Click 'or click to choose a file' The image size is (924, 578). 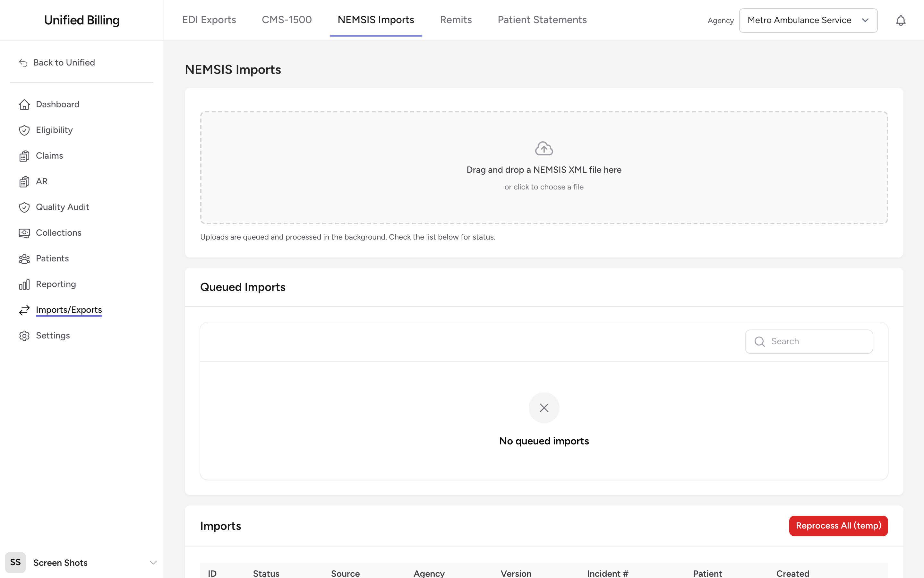[x=544, y=187]
